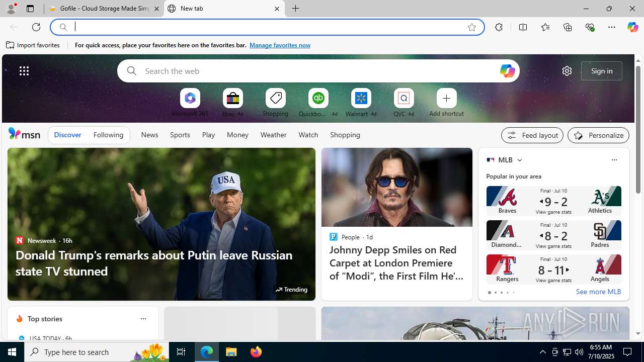The height and width of the screenshot is (362, 644).
Task: Add this page to favorites star
Action: click(x=472, y=27)
